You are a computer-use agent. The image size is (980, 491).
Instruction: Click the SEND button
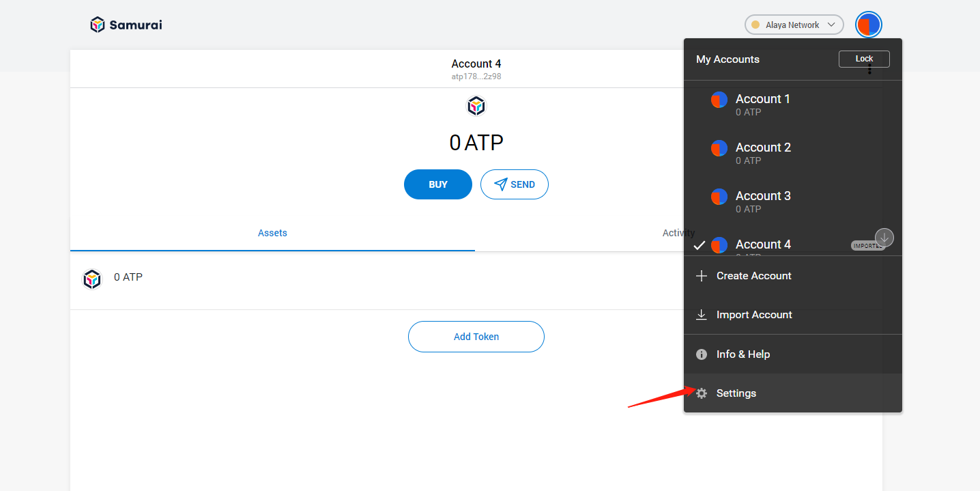(515, 184)
